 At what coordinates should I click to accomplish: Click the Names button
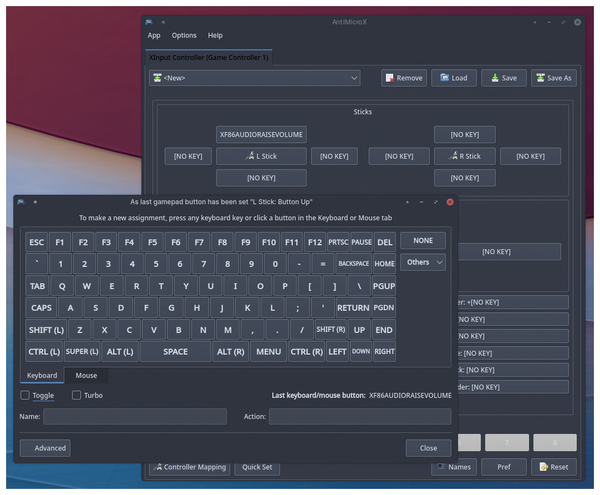point(454,467)
